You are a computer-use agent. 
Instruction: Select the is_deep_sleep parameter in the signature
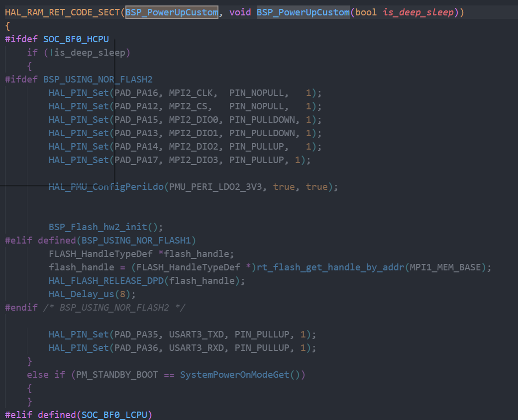pyautogui.click(x=418, y=12)
